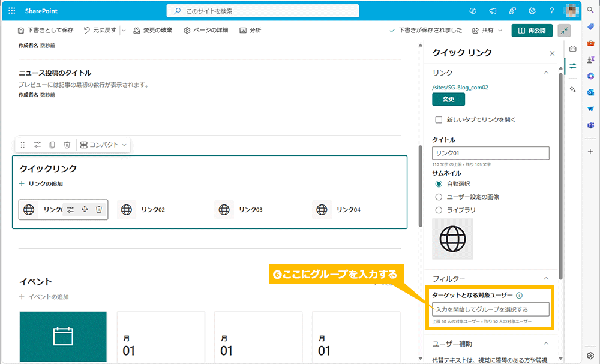Click 下書きとして保存

tap(46, 30)
